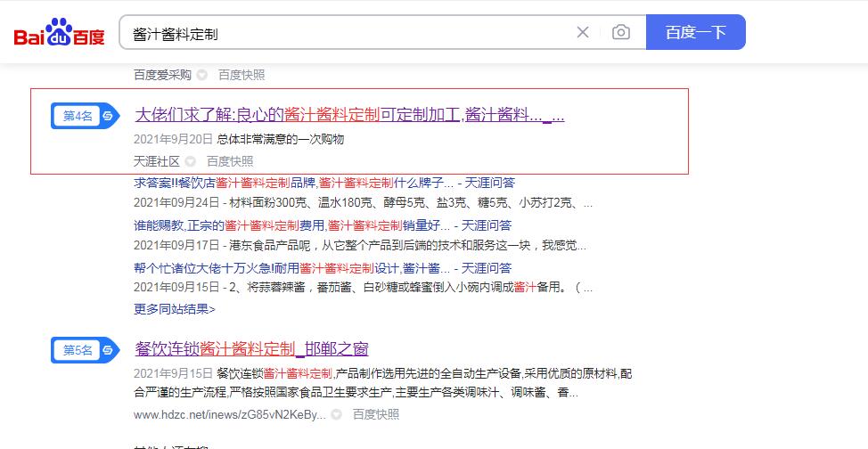The image size is (868, 449).
Task: Open the 百度快照 link next to 天涯社区
Action: 230,161
